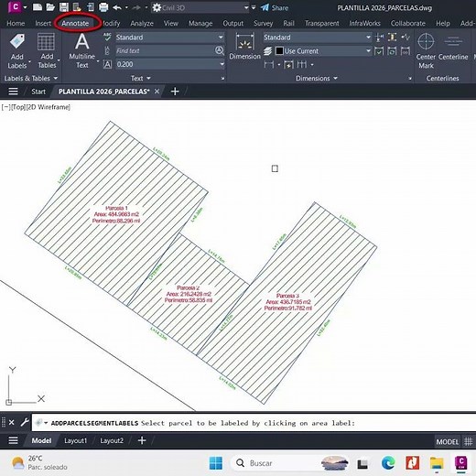Open the Collaborate ribbon tab
The width and height of the screenshot is (476, 476).
(407, 23)
